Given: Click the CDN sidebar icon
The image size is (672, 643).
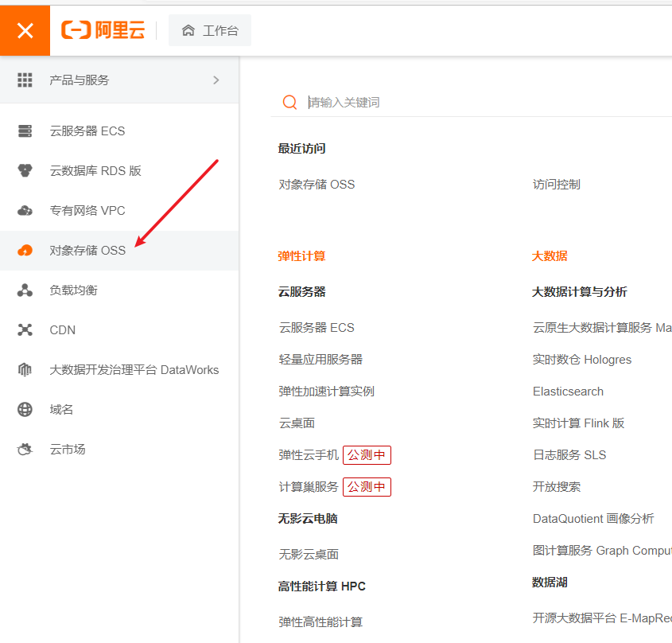Looking at the screenshot, I should point(25,330).
